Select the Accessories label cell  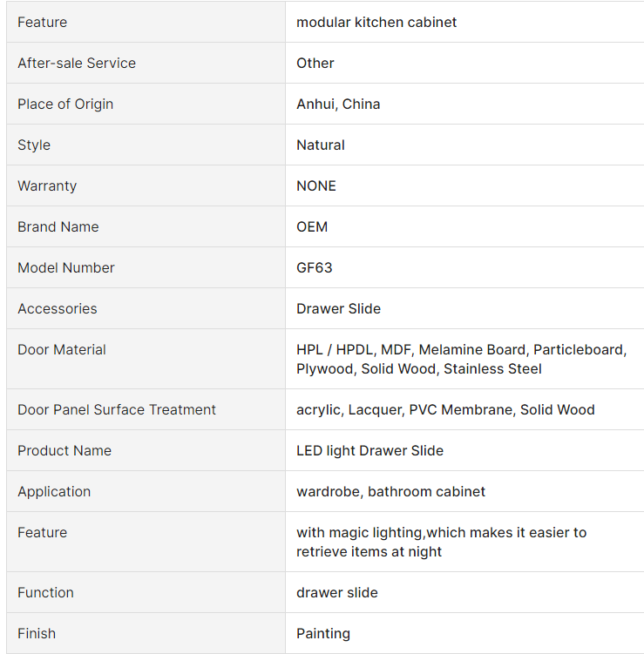tap(146, 308)
